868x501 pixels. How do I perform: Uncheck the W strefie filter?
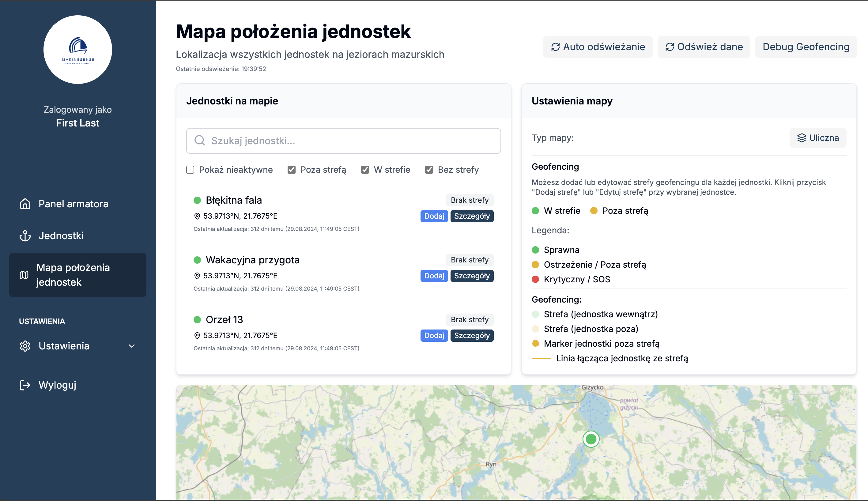tap(365, 170)
